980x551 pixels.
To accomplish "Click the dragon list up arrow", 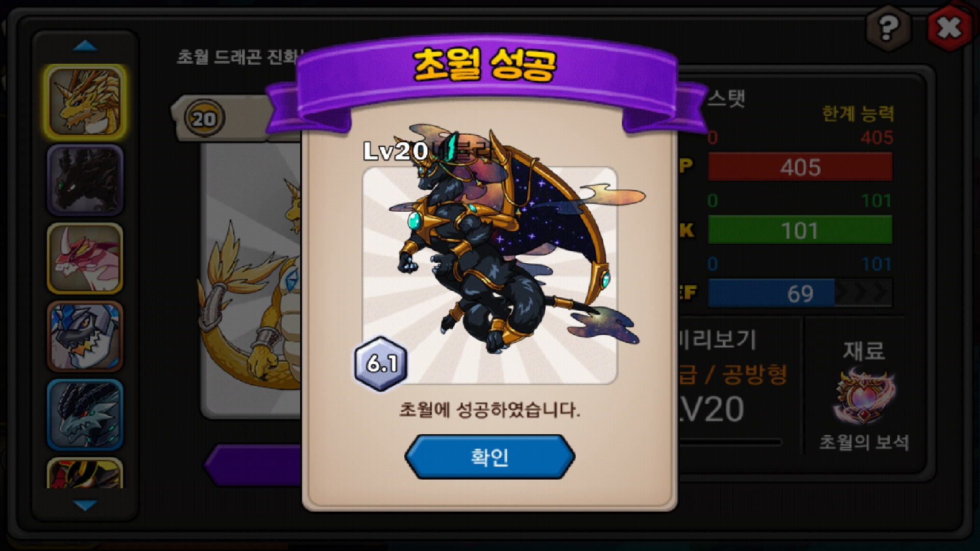I will coord(85,46).
